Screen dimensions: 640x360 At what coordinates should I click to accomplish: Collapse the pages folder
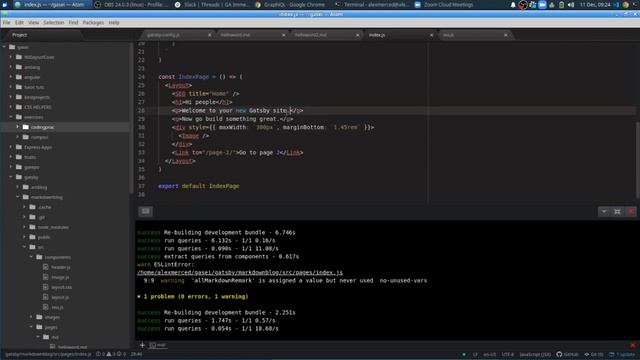[31, 327]
